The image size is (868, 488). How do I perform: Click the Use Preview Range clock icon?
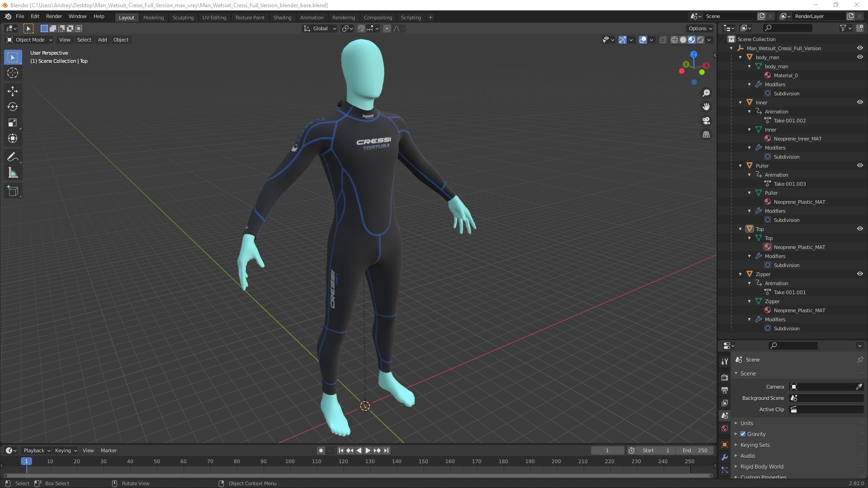pos(632,450)
